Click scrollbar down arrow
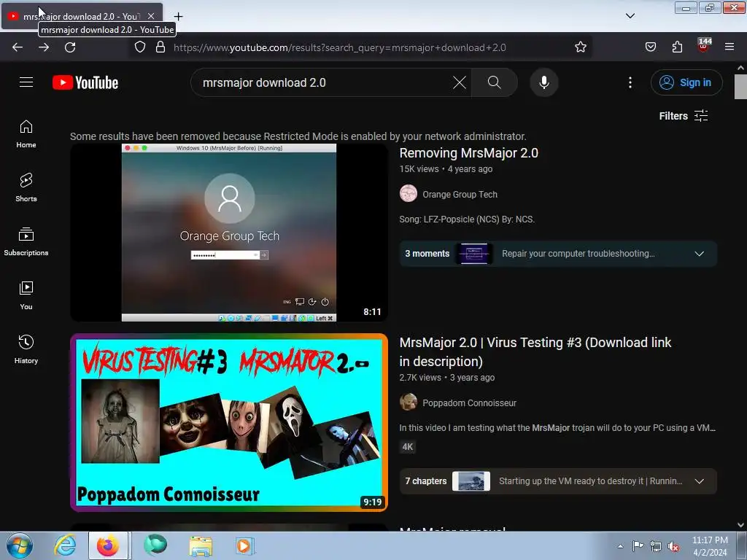Image resolution: width=747 pixels, height=560 pixels. point(740,525)
